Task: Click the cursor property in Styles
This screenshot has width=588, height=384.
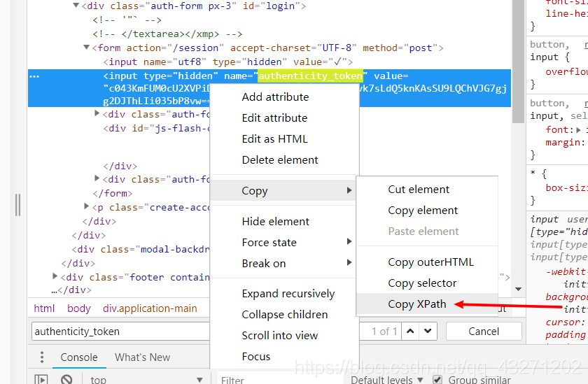Action: pos(565,322)
